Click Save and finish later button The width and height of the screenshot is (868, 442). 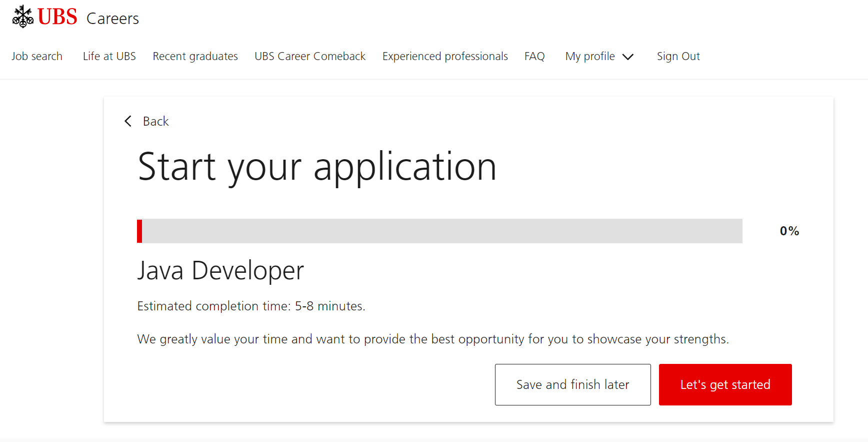point(573,384)
